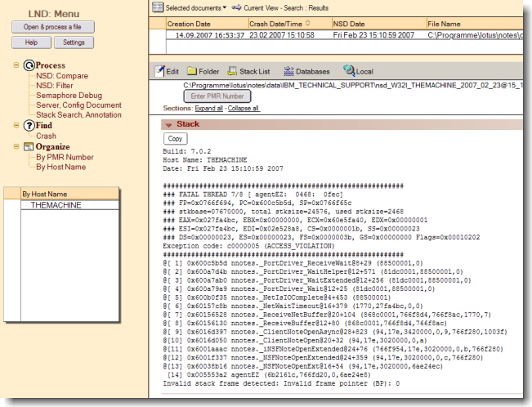Collapse the Find tree section
The height and width of the screenshot is (407, 532).
coord(16,125)
